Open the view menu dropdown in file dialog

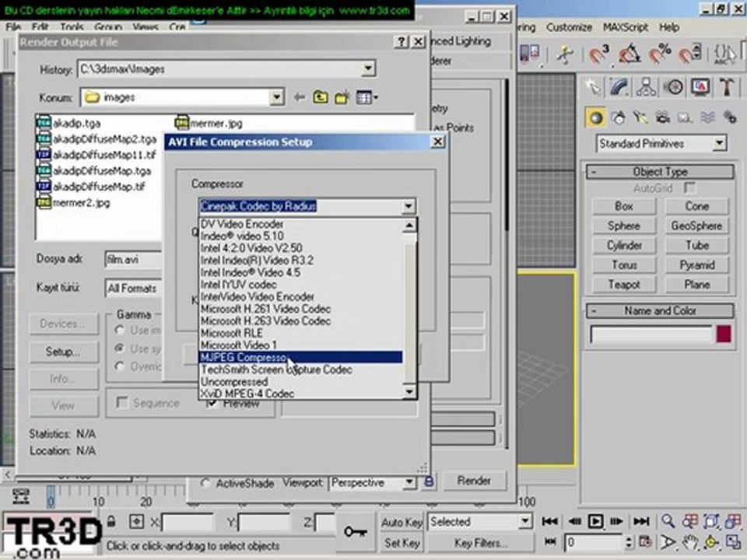[x=366, y=98]
